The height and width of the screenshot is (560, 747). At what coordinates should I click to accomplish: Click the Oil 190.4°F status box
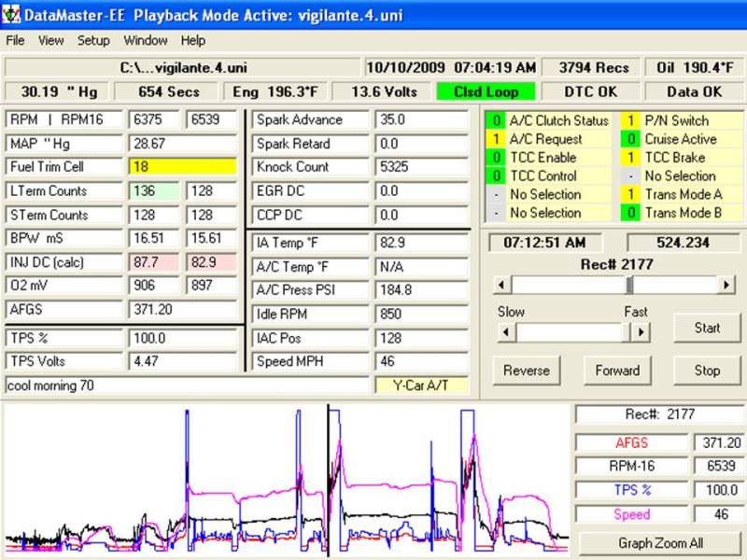[695, 67]
